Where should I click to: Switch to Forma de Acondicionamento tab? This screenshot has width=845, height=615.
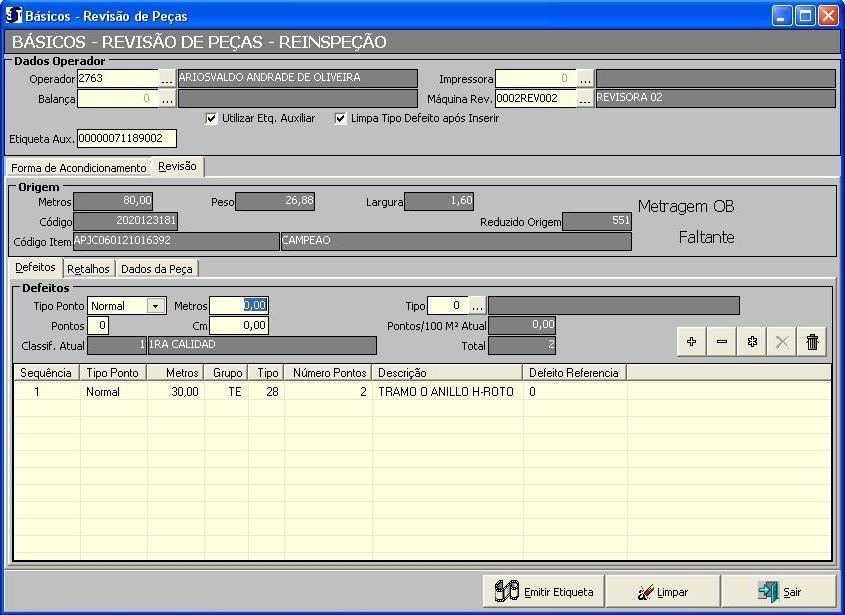79,168
